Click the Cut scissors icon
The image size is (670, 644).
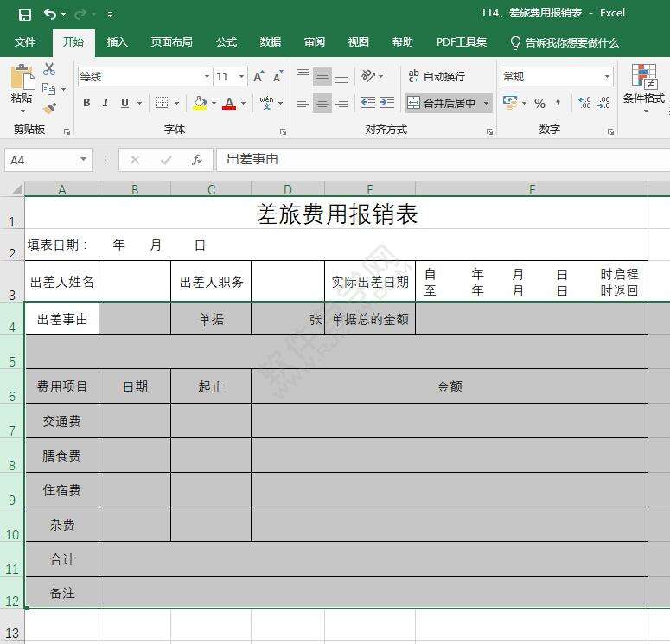(x=49, y=69)
